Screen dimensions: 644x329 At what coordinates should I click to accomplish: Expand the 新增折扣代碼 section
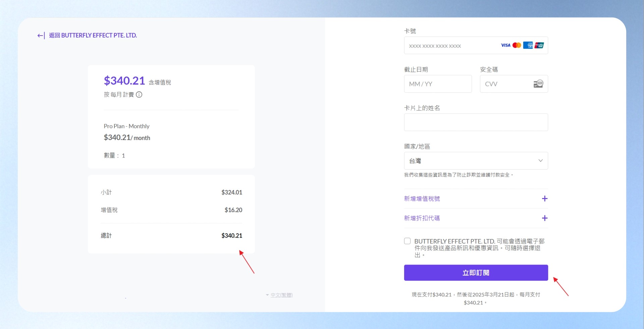point(476,218)
